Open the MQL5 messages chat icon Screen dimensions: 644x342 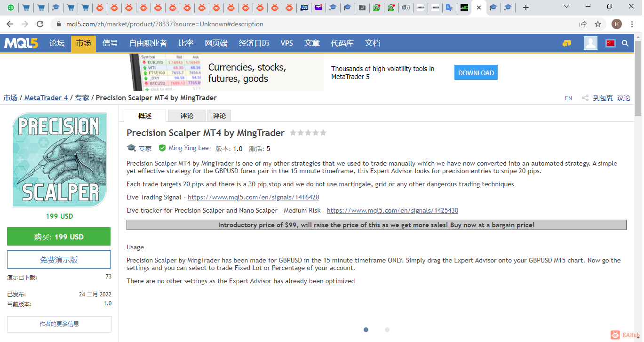pyautogui.click(x=567, y=43)
